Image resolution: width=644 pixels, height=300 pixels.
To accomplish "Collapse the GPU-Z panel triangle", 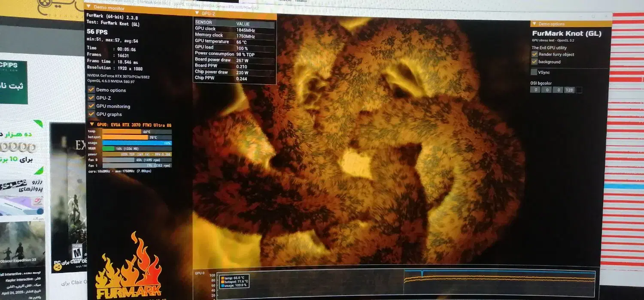I will click(x=197, y=13).
